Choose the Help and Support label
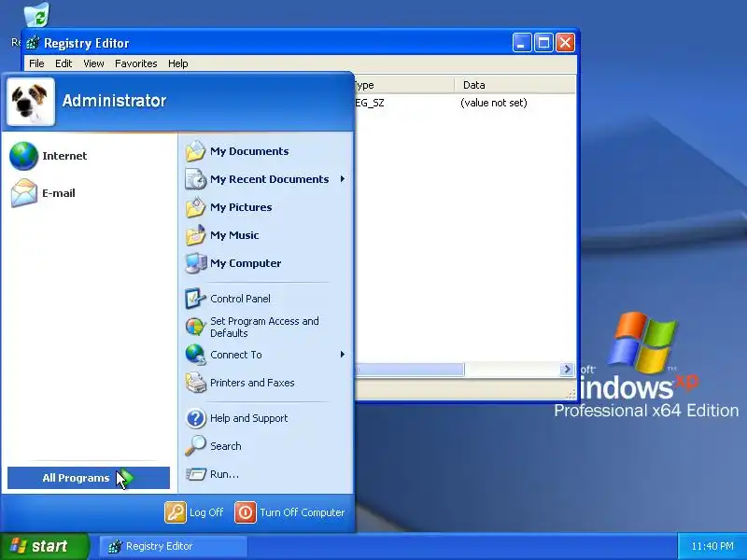The width and height of the screenshot is (747, 560). click(x=249, y=418)
